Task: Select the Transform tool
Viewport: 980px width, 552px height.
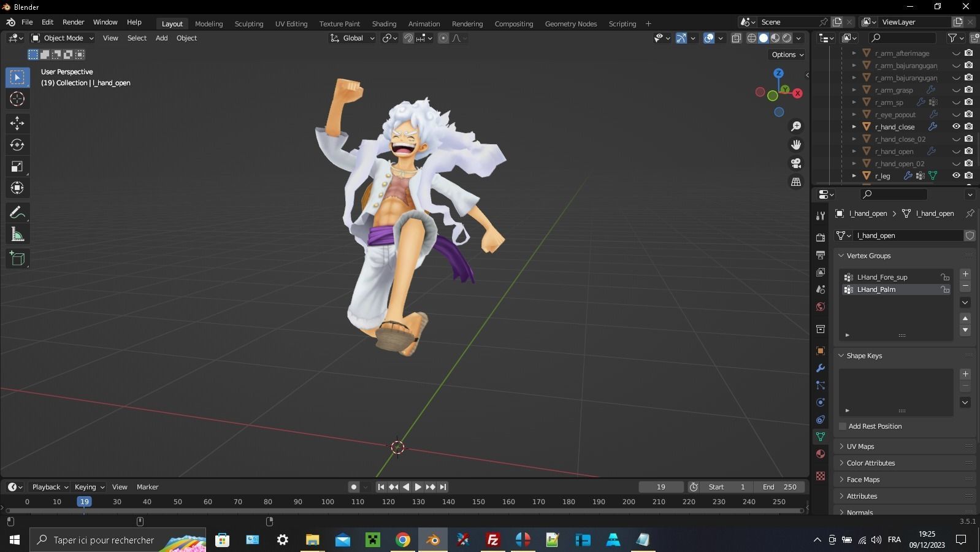Action: [17, 188]
